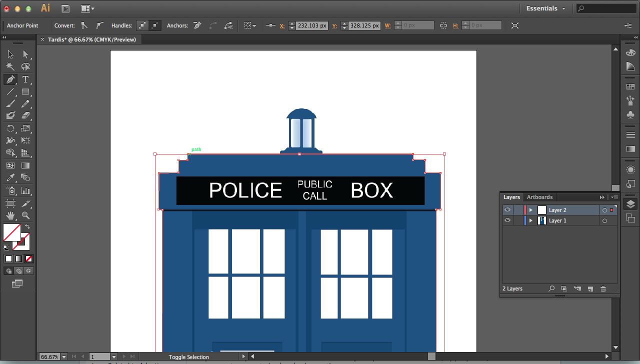Viewport: 640px width, 364px height.
Task: Reset to default fill and stroke
Action: (x=6, y=247)
